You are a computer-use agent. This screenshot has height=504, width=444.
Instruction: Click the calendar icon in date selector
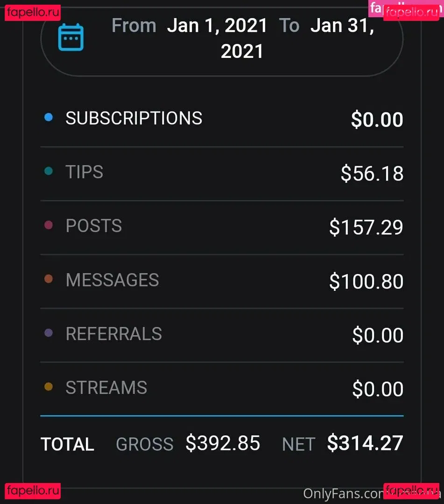(71, 37)
